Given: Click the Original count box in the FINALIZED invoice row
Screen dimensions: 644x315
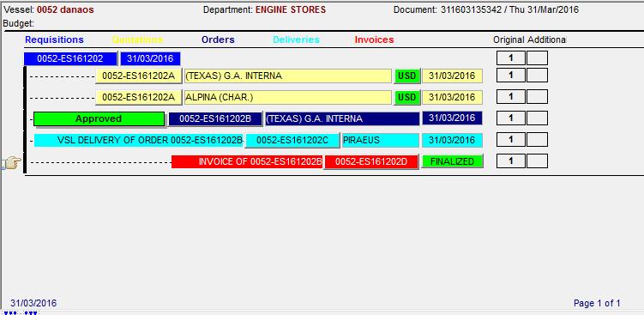Looking at the screenshot, I should (x=511, y=161).
